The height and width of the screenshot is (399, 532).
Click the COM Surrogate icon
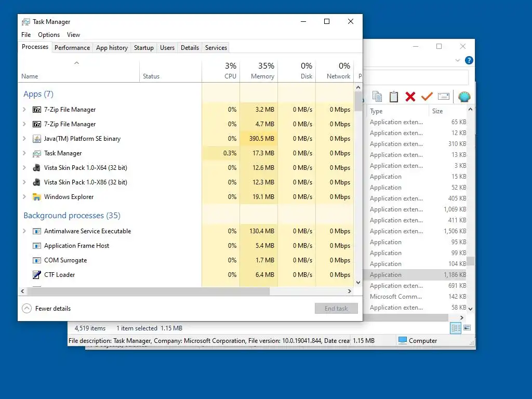(x=37, y=260)
